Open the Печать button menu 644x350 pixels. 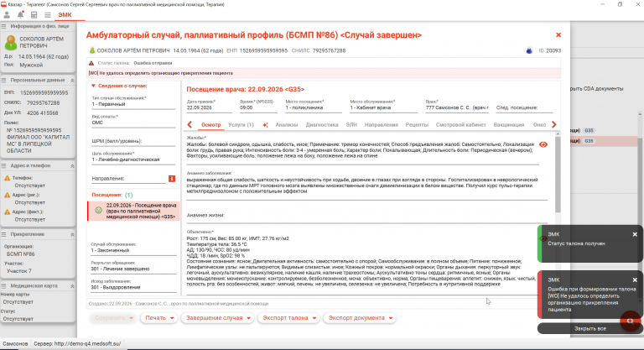coord(159,318)
